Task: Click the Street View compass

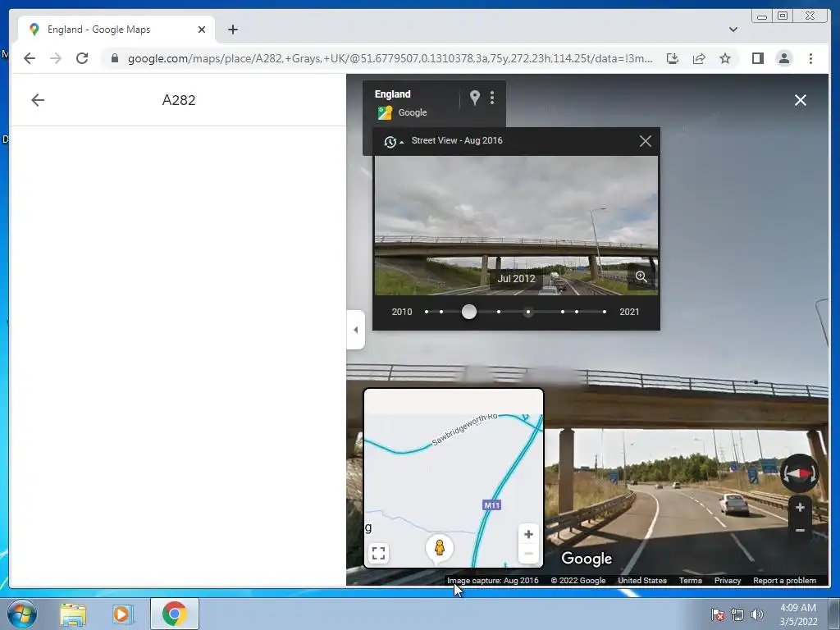Action: tap(799, 473)
